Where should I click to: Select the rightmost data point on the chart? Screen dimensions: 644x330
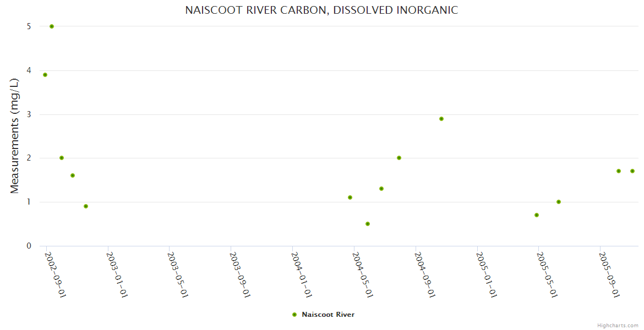[632, 171]
